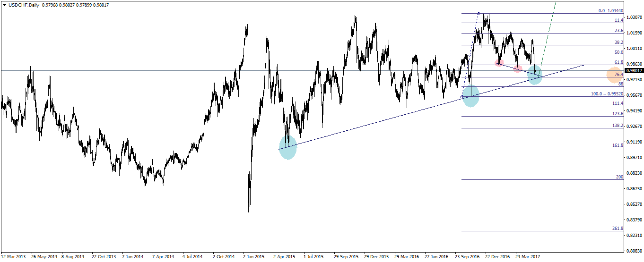Toggle the one-click trading arrow beside USDCHF,Daily
The height and width of the screenshot is (262, 644).
click(4, 5)
